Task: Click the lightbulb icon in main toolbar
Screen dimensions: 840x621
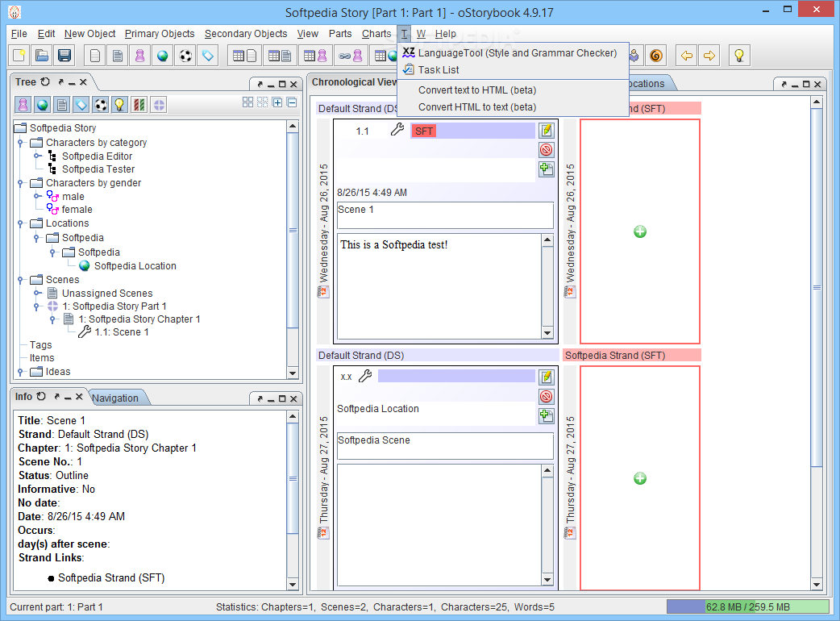Action: (739, 55)
